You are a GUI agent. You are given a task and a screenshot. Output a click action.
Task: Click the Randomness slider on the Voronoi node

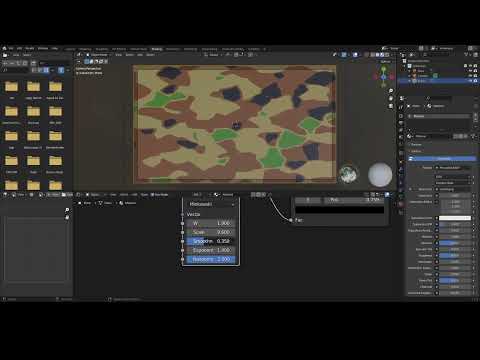point(211,259)
